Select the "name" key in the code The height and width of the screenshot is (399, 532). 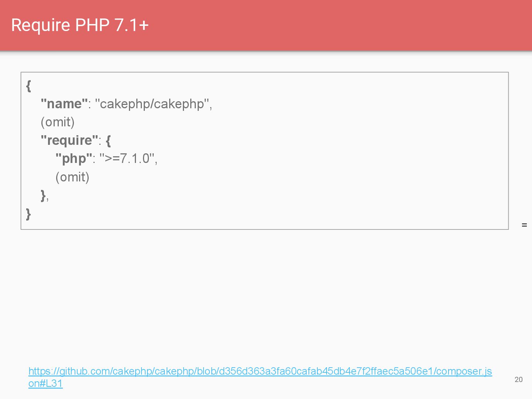(64, 104)
